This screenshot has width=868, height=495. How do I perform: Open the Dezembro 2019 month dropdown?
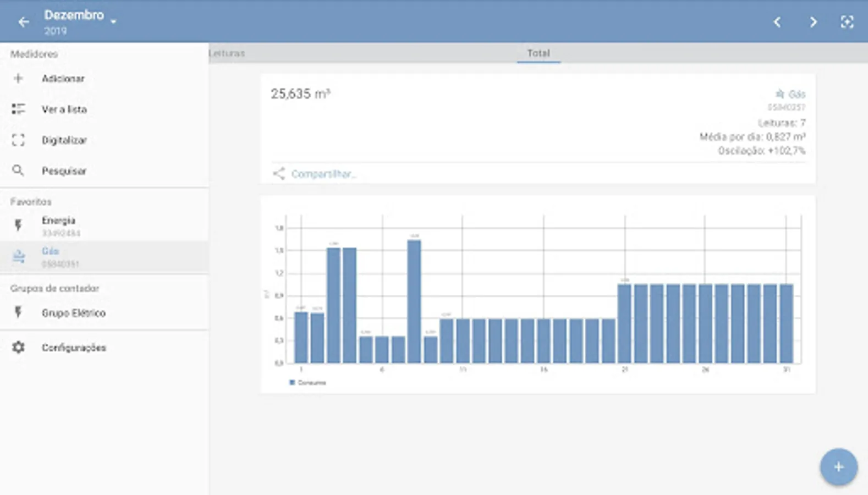point(80,22)
